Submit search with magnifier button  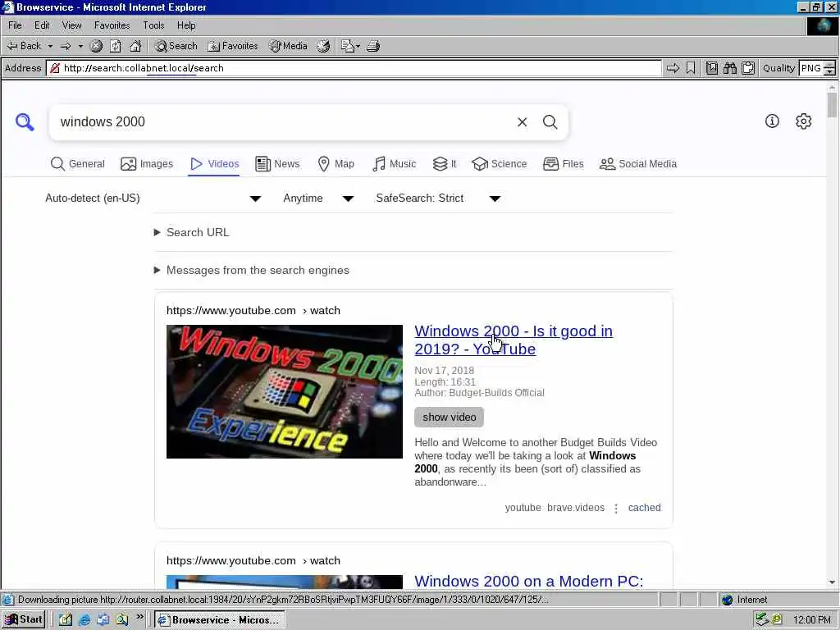(550, 122)
